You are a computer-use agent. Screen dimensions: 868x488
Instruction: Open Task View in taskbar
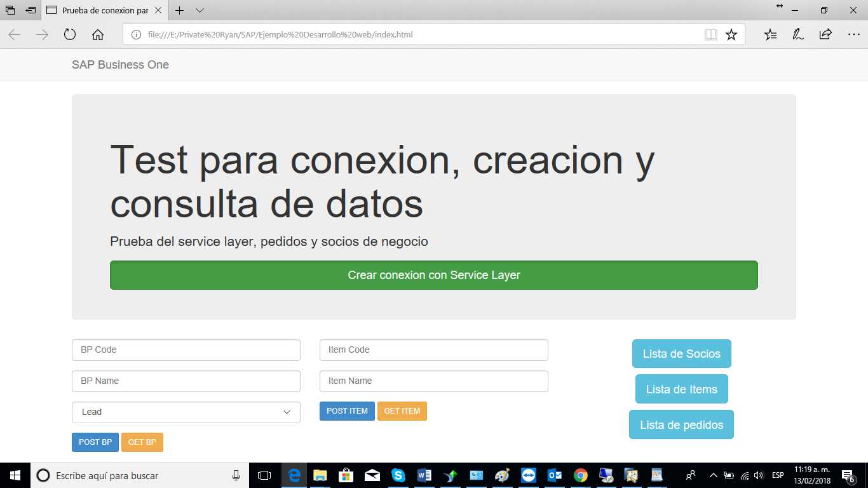pyautogui.click(x=264, y=475)
